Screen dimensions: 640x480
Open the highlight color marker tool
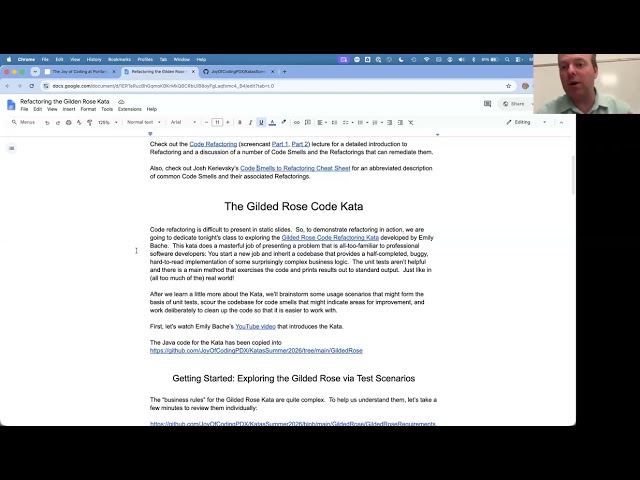tap(284, 122)
